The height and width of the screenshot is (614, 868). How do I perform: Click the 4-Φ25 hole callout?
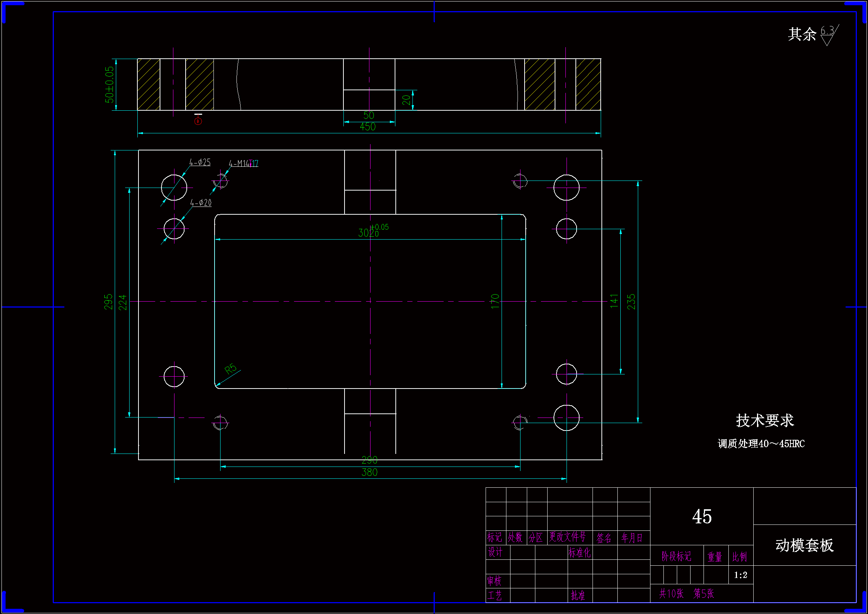tap(200, 162)
